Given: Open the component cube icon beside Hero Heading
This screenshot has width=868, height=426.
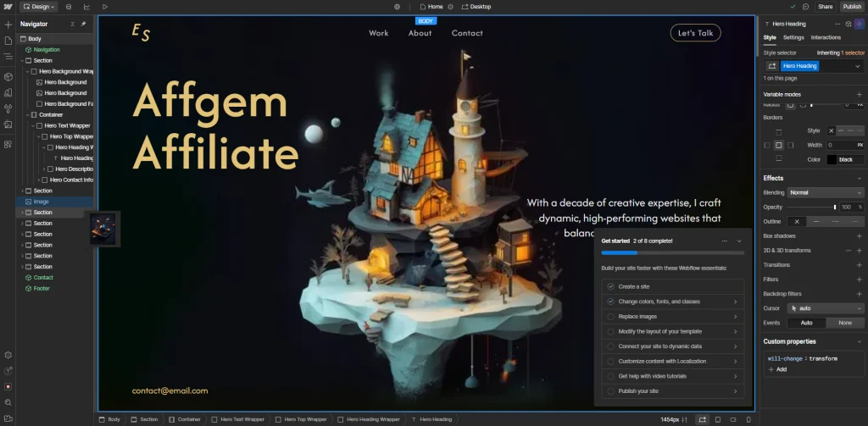Looking at the screenshot, I should point(849,24).
